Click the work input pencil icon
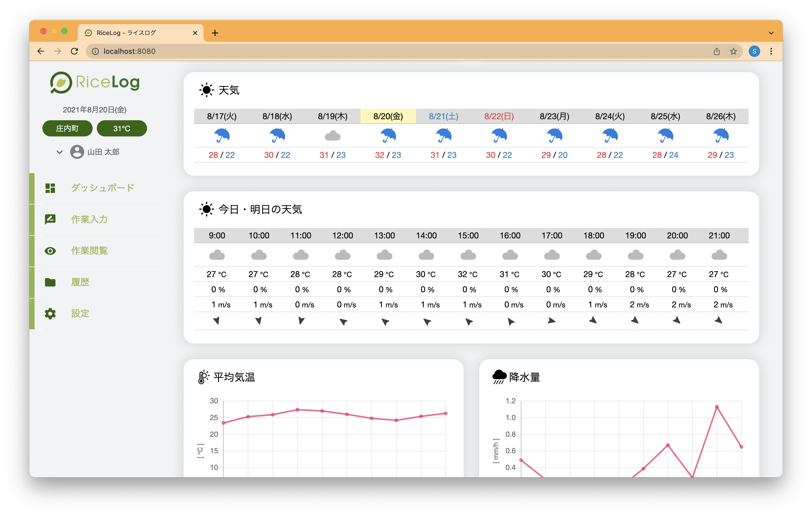Viewport: 812px width, 516px height. pos(50,219)
